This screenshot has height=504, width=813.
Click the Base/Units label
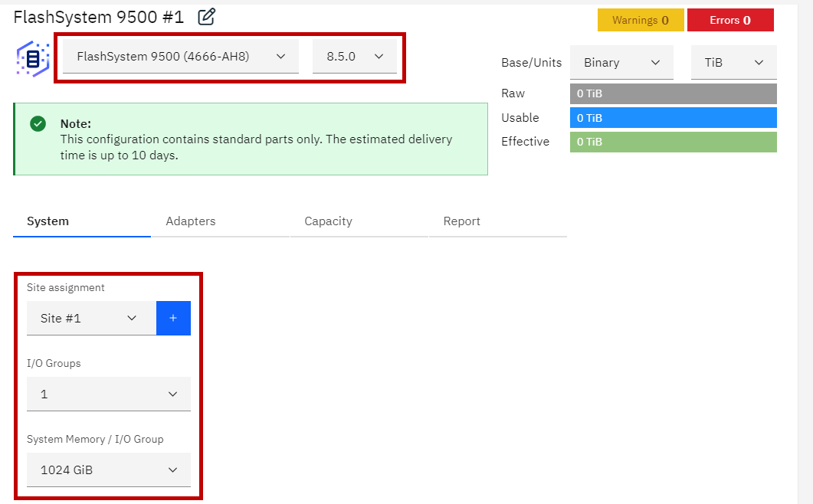coord(532,63)
